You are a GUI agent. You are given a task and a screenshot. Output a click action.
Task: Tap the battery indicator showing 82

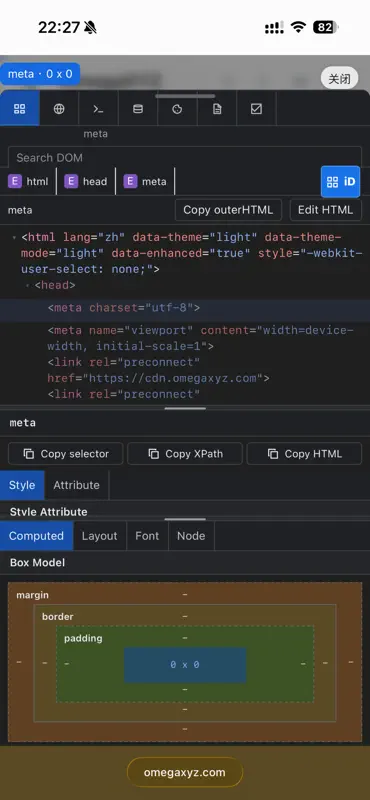tap(326, 27)
